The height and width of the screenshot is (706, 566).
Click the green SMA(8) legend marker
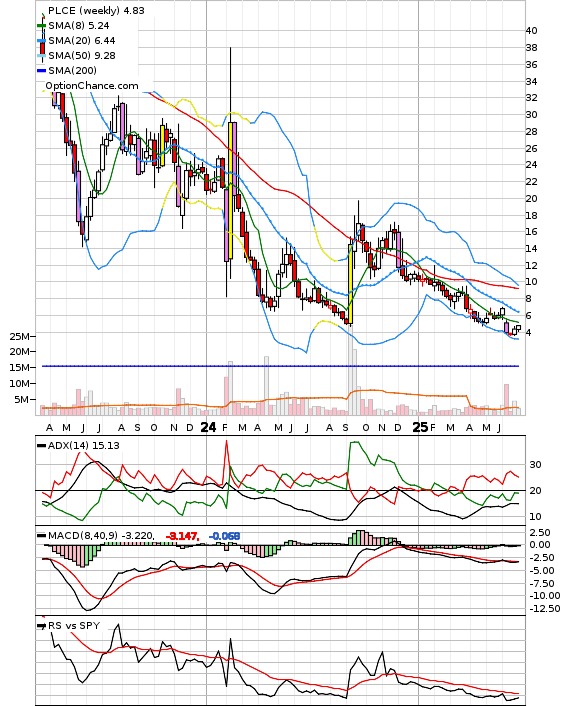pyautogui.click(x=41, y=26)
